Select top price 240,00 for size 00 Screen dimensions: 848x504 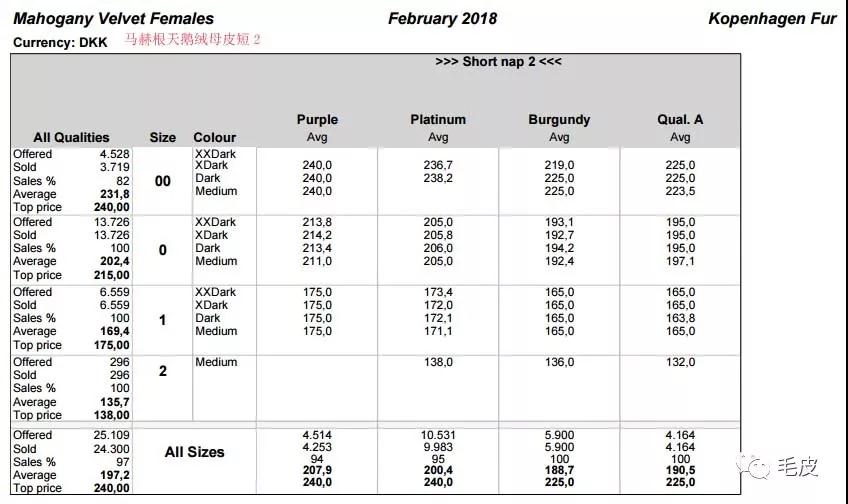tap(111, 207)
